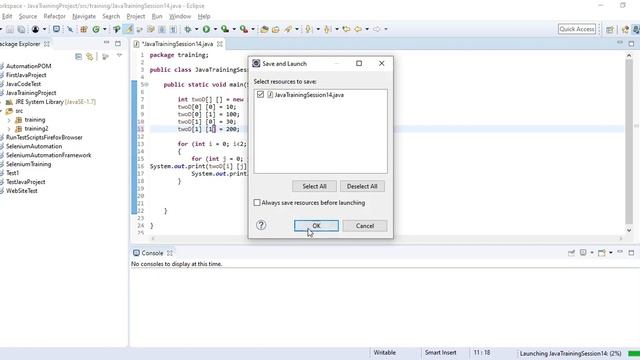Close the Console view tab
Image resolution: width=640 pixels, height=360 pixels.
pyautogui.click(x=170, y=253)
